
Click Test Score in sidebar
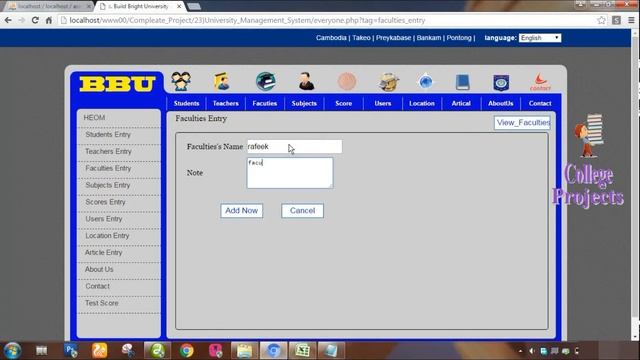(102, 303)
